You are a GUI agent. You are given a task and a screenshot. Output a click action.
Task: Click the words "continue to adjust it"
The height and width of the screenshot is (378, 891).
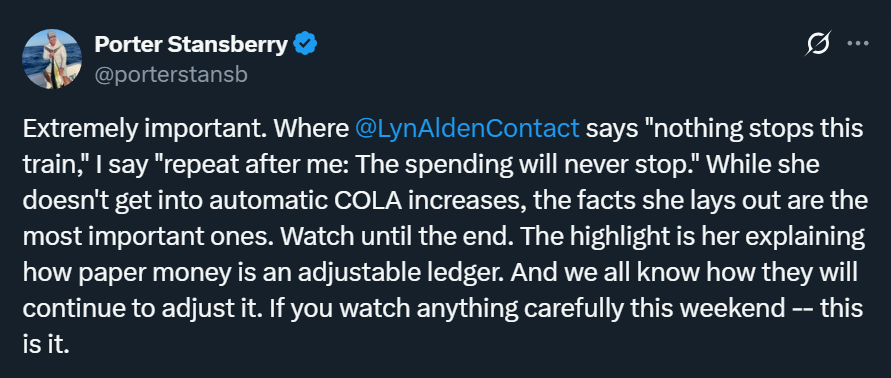coord(143,309)
